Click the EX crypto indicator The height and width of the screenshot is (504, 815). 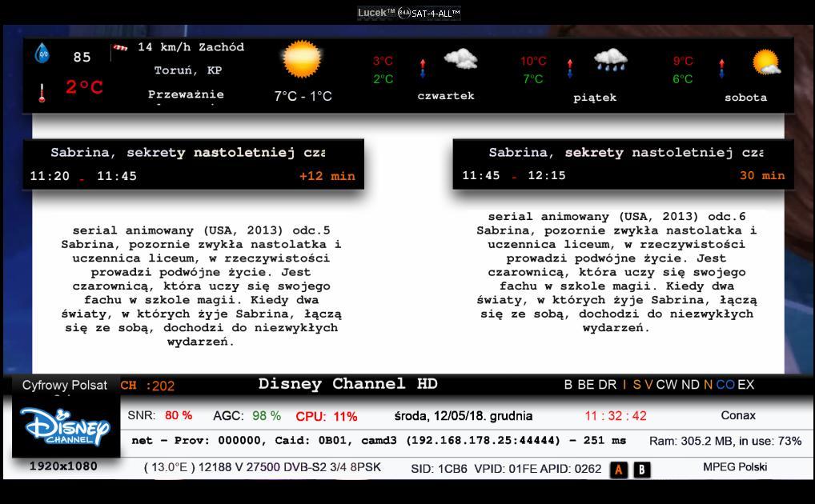(x=746, y=385)
